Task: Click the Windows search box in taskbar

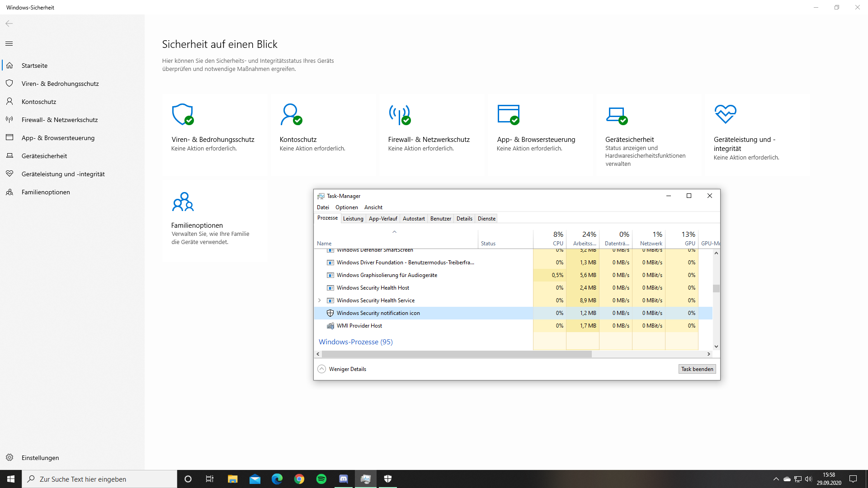Action: click(99, 479)
